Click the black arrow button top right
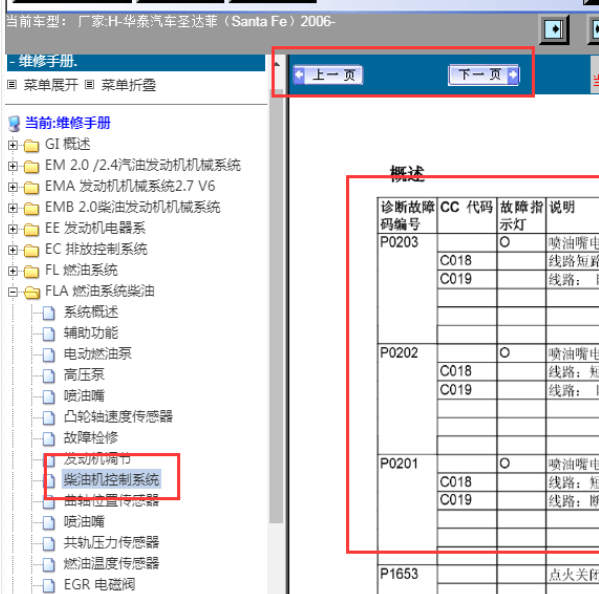Screen dimensions: 599x594 554,29
